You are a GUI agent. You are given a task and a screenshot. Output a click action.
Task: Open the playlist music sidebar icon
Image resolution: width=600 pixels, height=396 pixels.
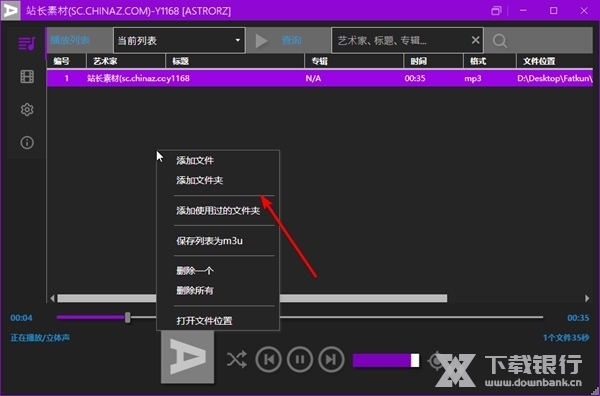[x=27, y=43]
